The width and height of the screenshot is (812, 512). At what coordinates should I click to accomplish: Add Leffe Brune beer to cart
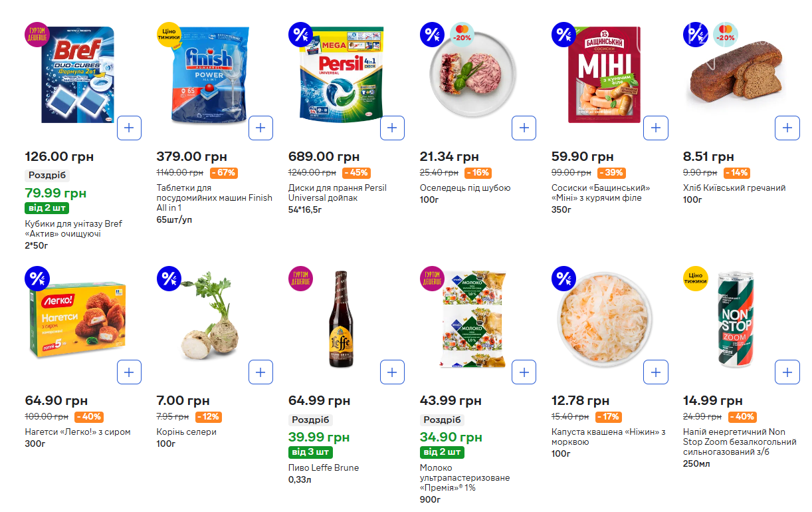tap(393, 372)
